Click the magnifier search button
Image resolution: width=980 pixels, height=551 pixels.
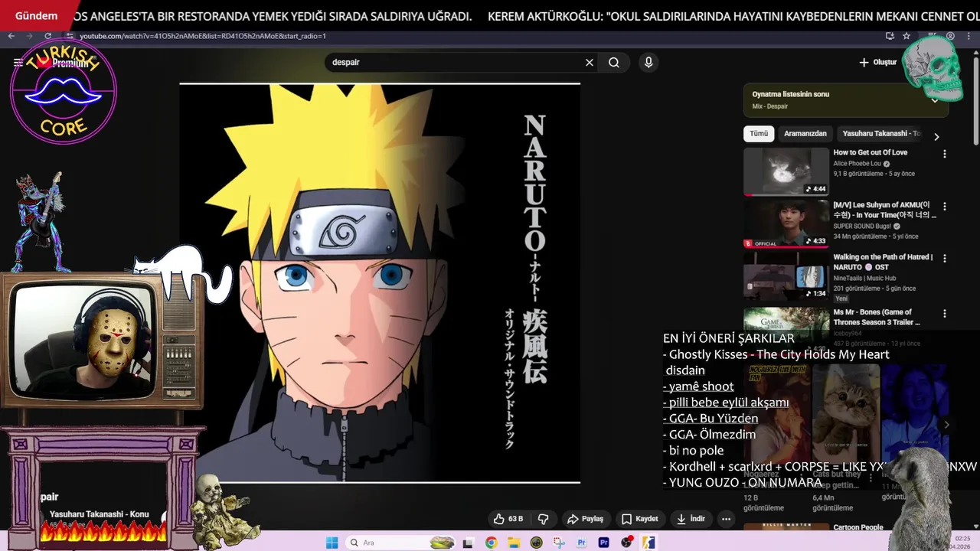[x=614, y=63]
